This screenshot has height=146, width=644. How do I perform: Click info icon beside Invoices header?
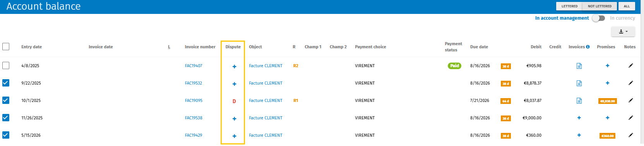(588, 47)
